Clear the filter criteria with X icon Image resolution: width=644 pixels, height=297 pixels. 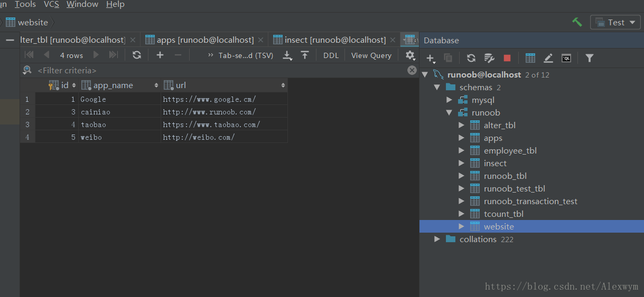(412, 70)
